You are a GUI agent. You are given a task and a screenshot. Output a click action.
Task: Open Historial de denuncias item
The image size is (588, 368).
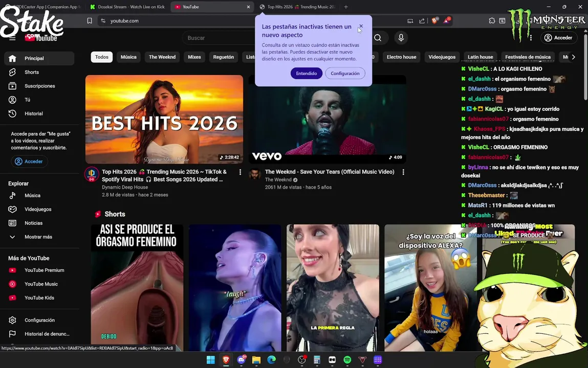click(39, 334)
